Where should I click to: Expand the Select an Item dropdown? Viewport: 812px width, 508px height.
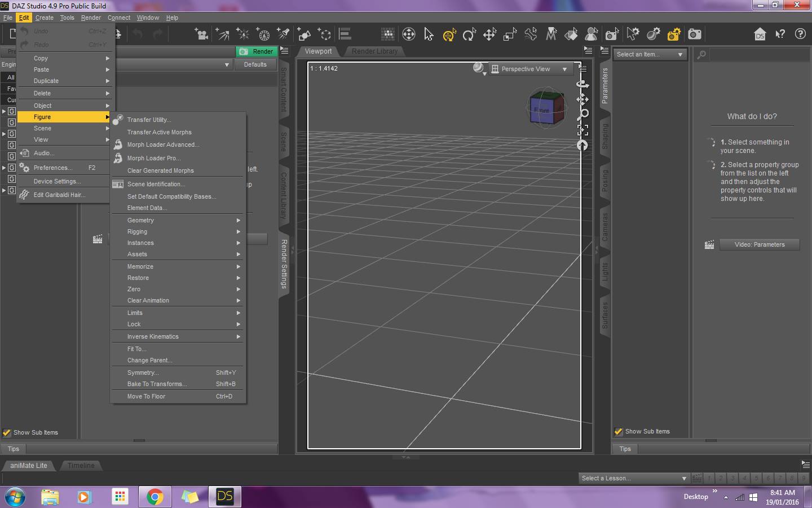pyautogui.click(x=649, y=54)
